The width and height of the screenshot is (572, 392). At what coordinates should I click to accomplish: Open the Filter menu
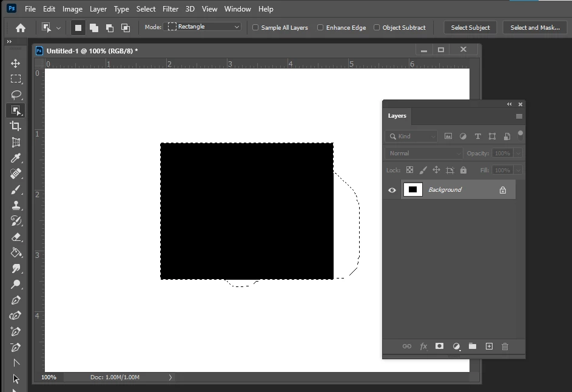pos(170,8)
